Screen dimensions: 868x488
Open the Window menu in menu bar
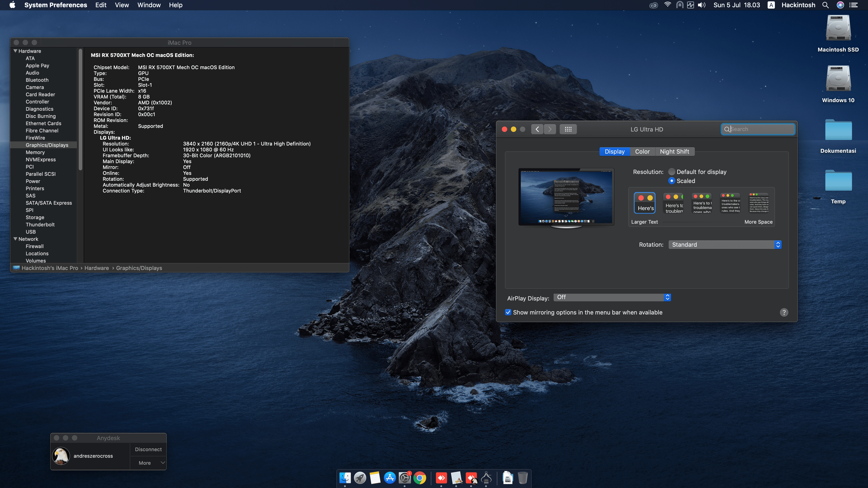pos(149,5)
